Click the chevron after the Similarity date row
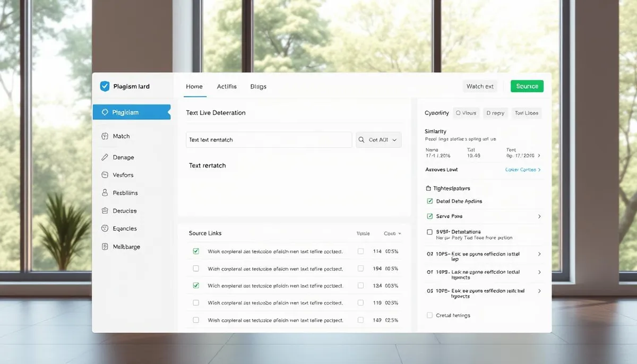The image size is (637, 364). tap(539, 156)
